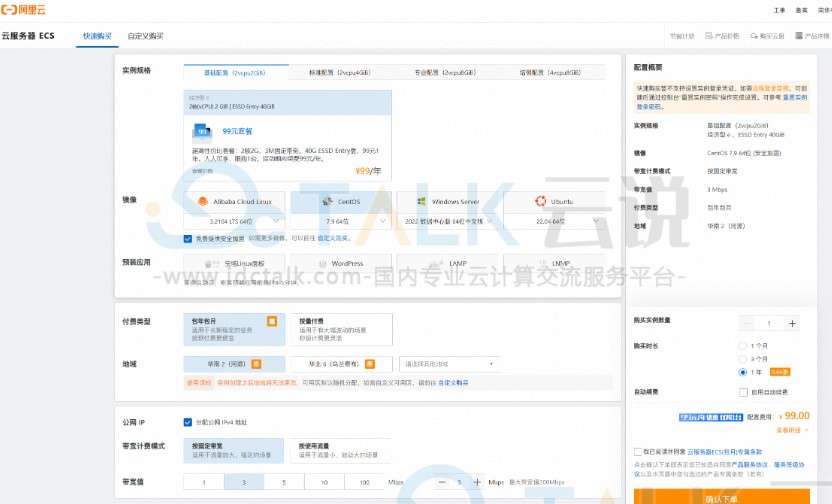Check the service terms agreement checkbox
The height and width of the screenshot is (504, 832).
pyautogui.click(x=638, y=452)
